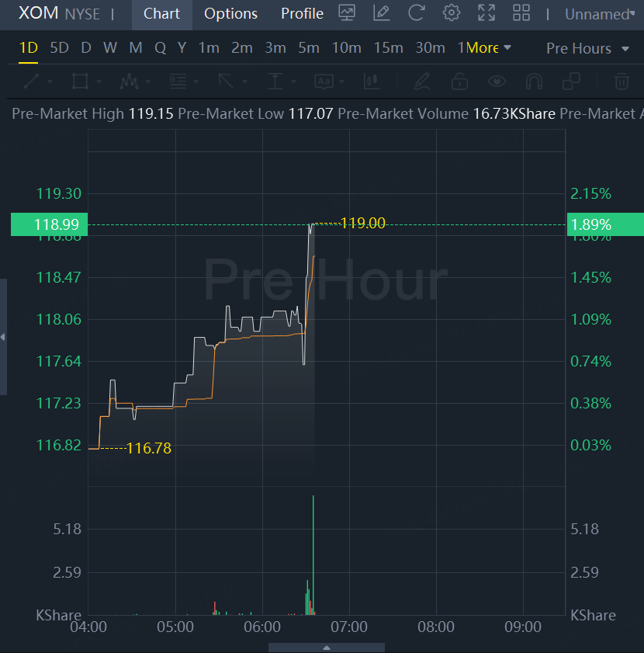Click the bottom panel expand handle
The width and height of the screenshot is (644, 653).
[327, 647]
